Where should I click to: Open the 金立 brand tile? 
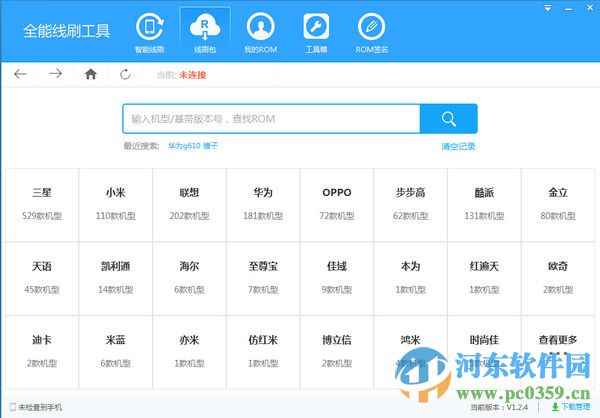(558, 205)
